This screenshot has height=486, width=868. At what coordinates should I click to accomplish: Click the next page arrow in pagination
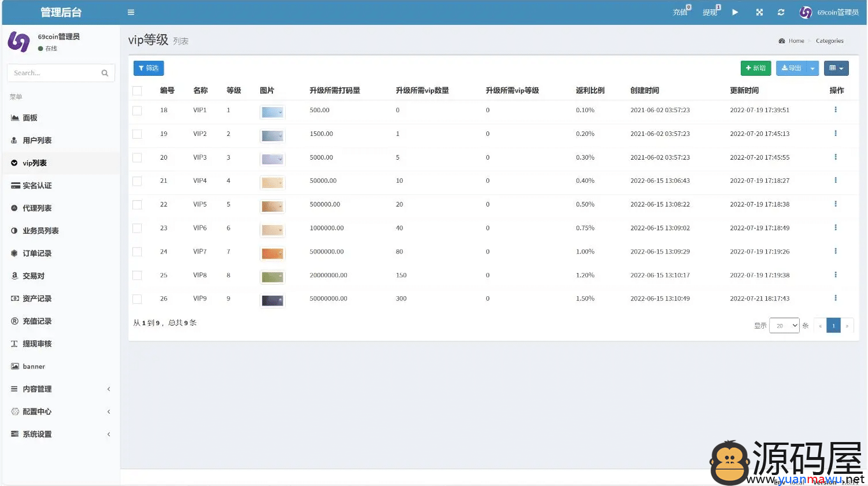[x=847, y=326]
